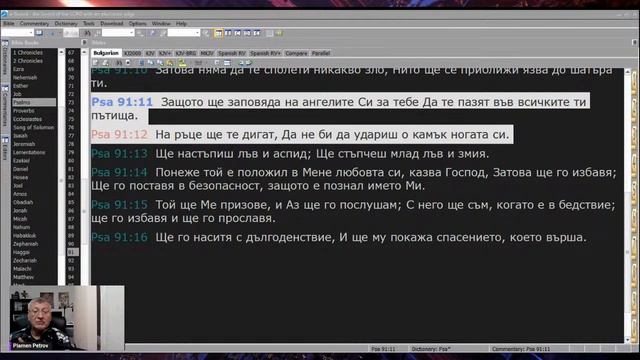
Task: Open the Tools menu
Action: pos(89,24)
